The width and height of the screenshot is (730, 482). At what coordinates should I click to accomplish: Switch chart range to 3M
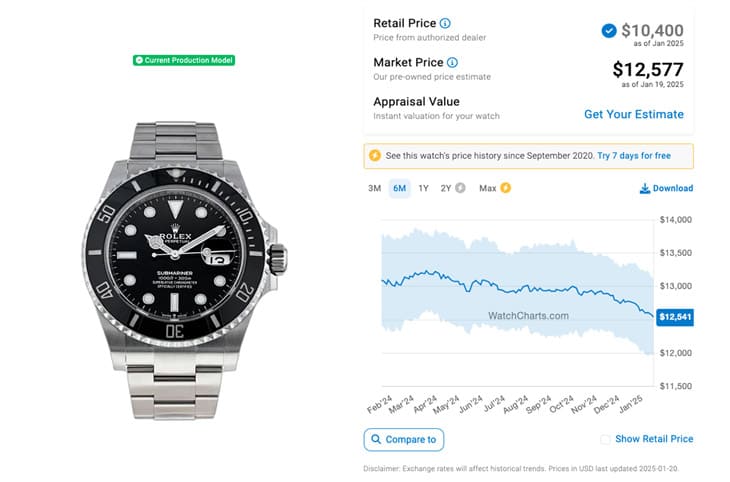tap(374, 188)
